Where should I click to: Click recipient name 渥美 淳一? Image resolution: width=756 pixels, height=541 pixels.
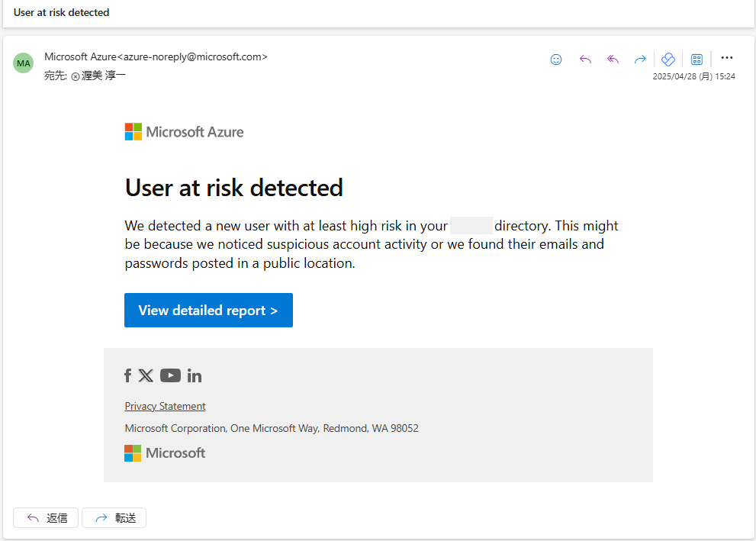pyautogui.click(x=103, y=76)
